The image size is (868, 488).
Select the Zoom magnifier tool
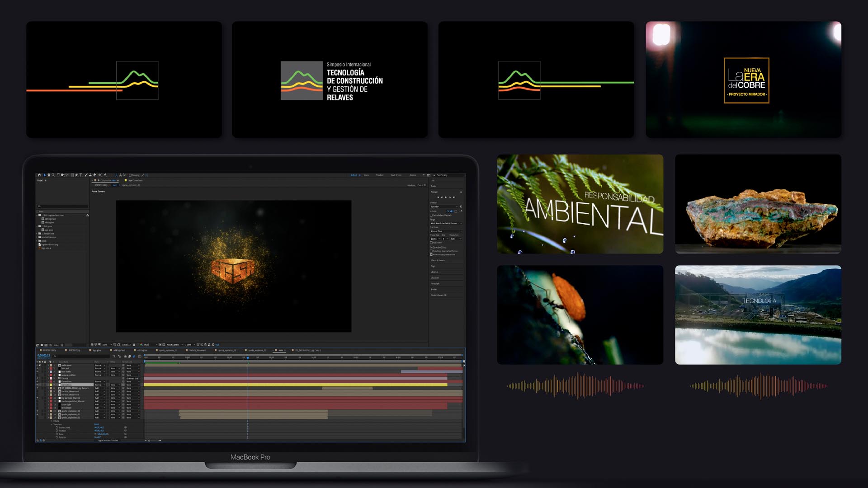click(53, 175)
